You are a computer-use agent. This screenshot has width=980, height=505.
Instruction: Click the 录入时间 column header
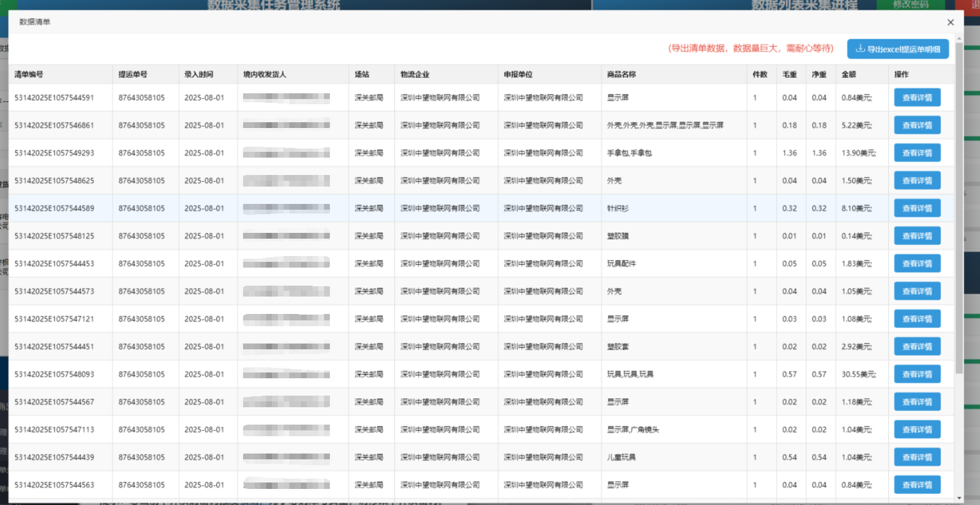pyautogui.click(x=199, y=75)
